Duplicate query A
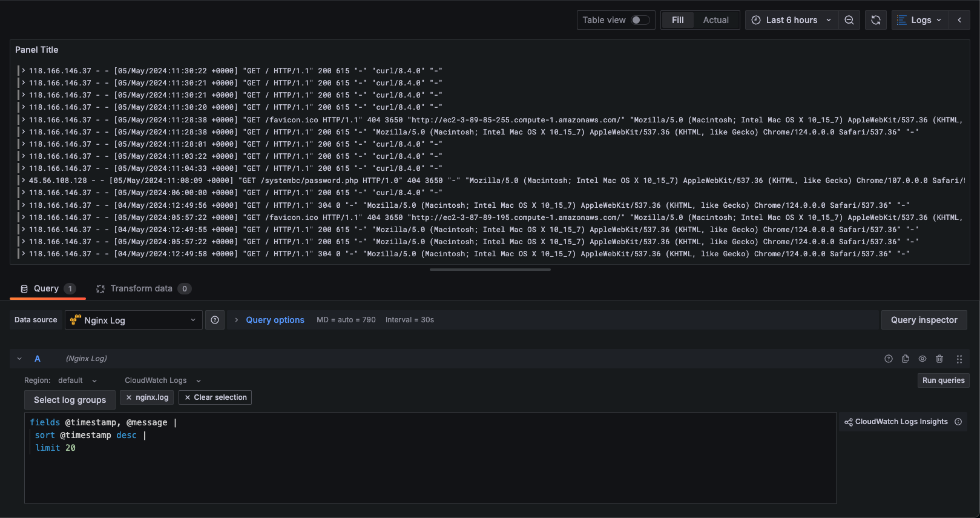980x518 pixels. point(906,359)
